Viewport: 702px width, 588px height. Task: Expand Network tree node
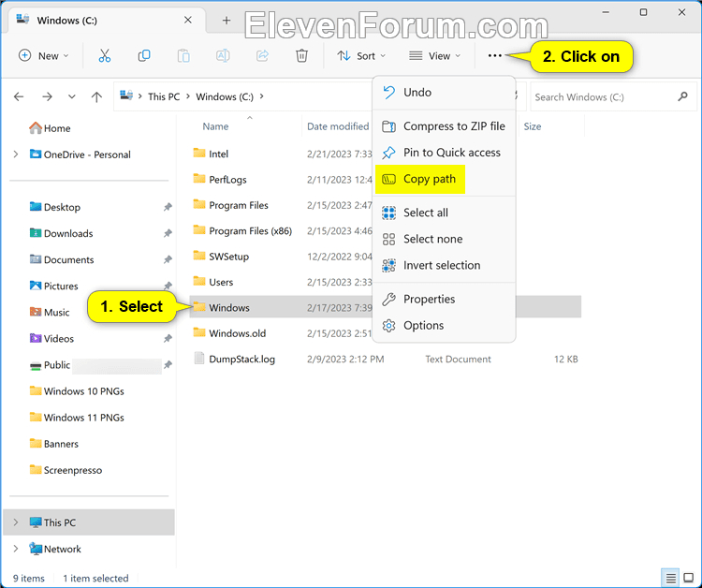16,549
